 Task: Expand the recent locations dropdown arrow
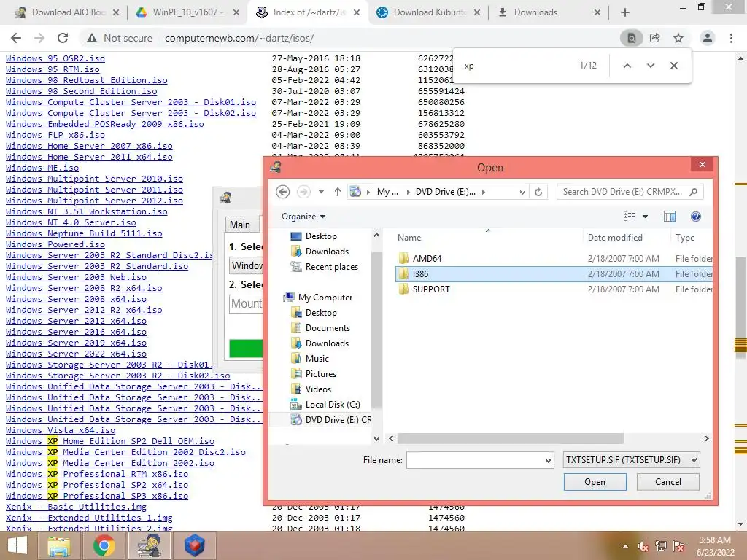321,192
